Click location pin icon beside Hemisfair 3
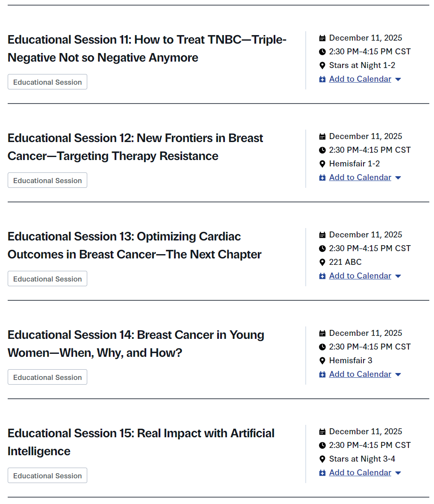The height and width of the screenshot is (504, 434). 322,361
